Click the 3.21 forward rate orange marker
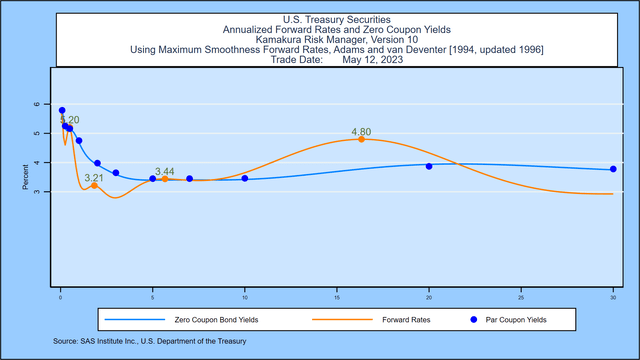This screenshot has width=640, height=360. click(94, 185)
